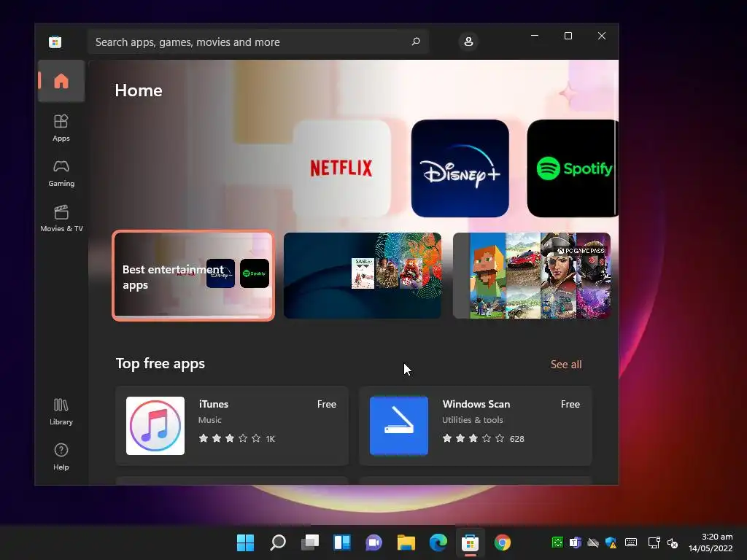747x560 pixels.
Task: Select the Sable games collection banner
Action: [363, 276]
